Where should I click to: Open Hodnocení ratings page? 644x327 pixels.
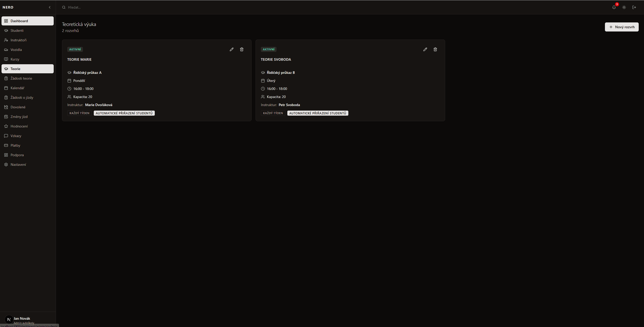point(19,126)
